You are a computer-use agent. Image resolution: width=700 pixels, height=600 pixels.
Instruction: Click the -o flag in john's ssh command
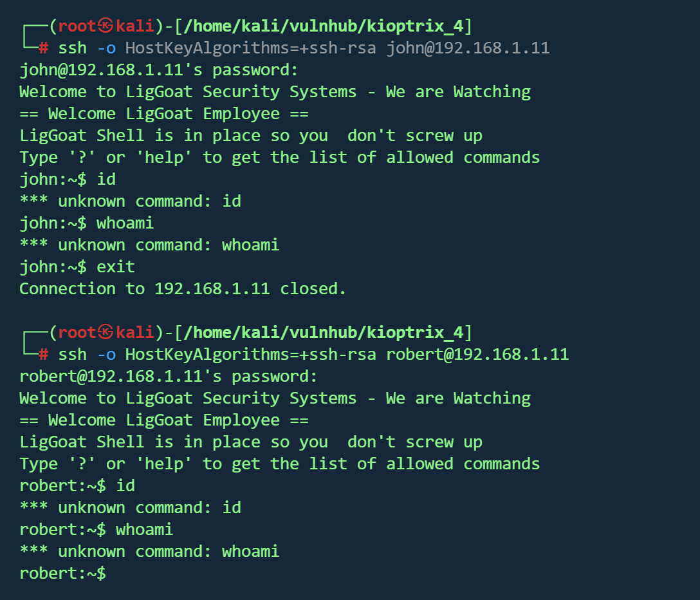coord(106,48)
